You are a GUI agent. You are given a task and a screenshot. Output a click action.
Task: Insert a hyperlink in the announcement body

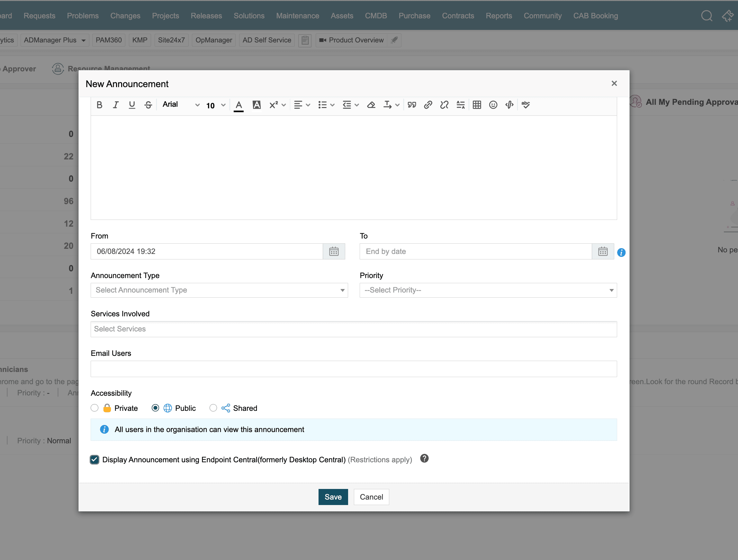428,105
